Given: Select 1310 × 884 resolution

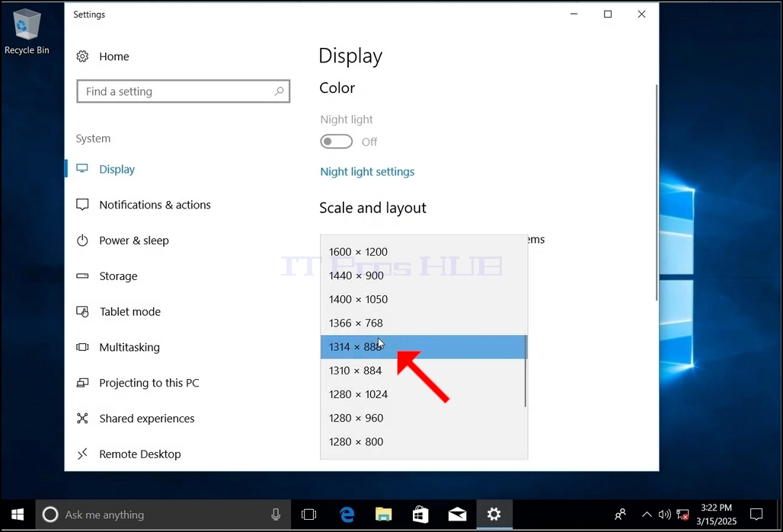Looking at the screenshot, I should 423,371.
